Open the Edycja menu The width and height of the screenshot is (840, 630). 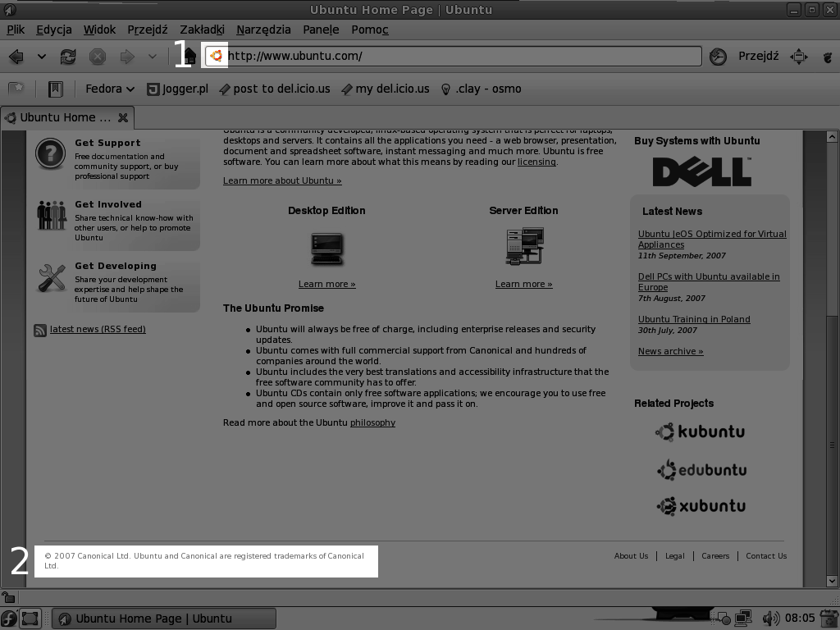click(x=54, y=30)
